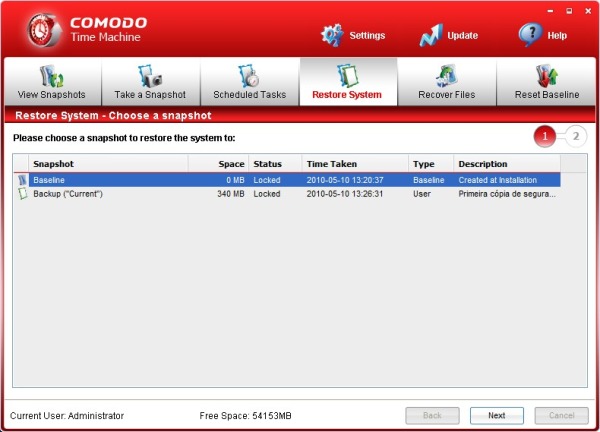The image size is (600, 432).
Task: Click the Update text link
Action: [x=463, y=36]
